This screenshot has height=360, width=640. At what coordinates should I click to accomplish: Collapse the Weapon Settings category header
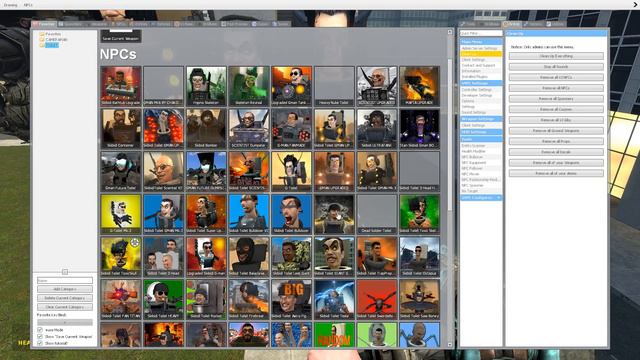(x=481, y=119)
